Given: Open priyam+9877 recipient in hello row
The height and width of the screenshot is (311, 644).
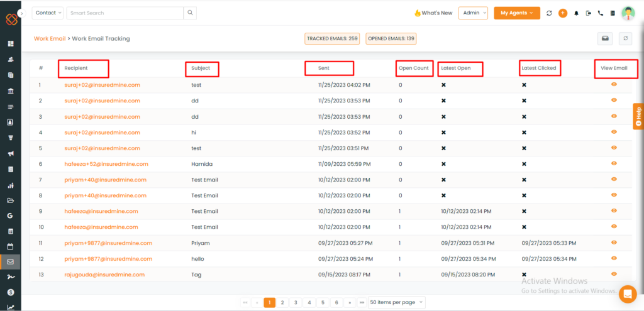Looking at the screenshot, I should click(108, 259).
